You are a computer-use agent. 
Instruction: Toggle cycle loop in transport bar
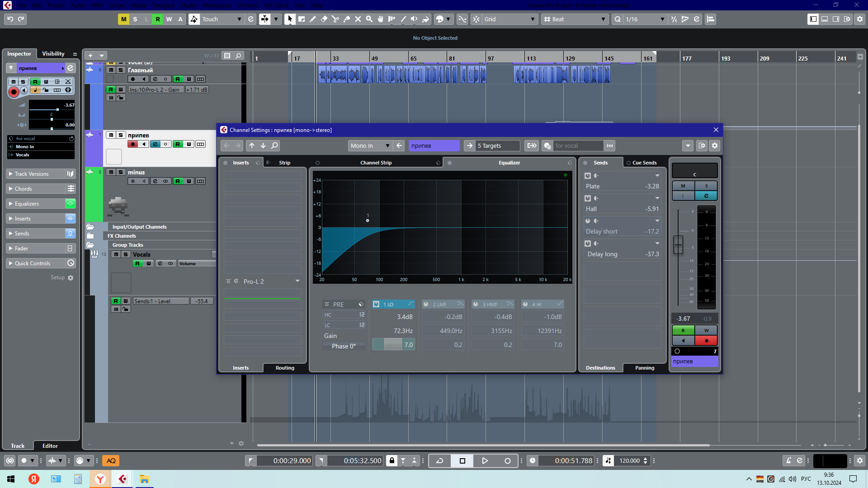[439, 460]
